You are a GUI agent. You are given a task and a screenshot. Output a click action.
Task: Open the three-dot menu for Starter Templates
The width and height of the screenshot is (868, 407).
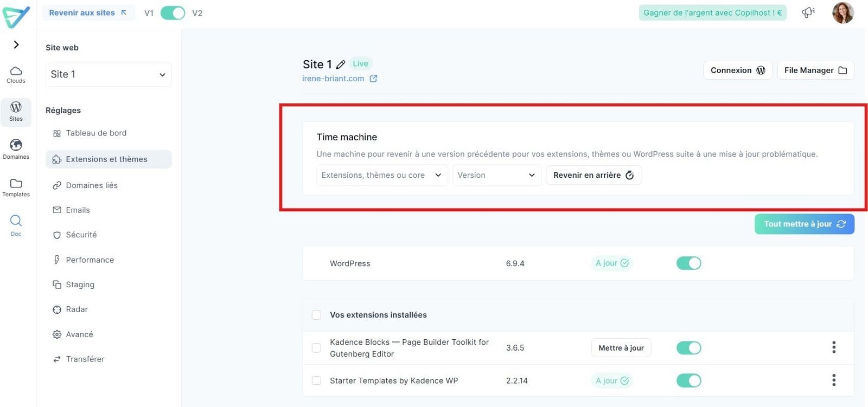[x=834, y=380]
